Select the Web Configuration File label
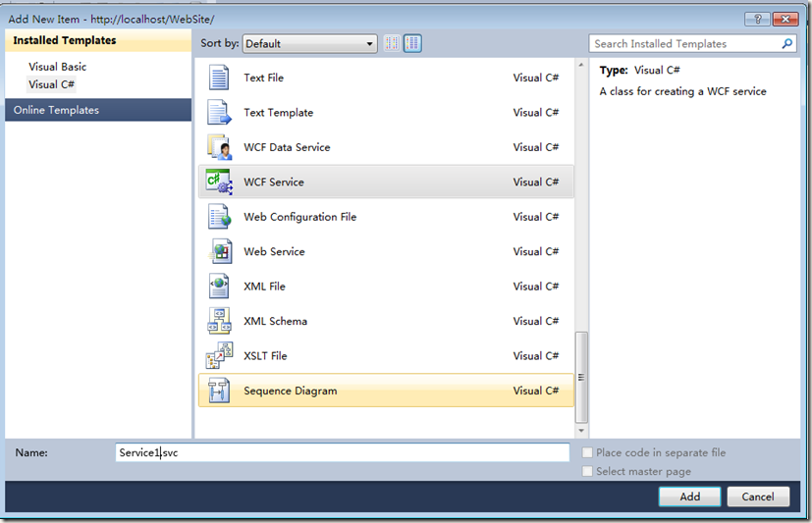The width and height of the screenshot is (812, 523). tap(300, 216)
